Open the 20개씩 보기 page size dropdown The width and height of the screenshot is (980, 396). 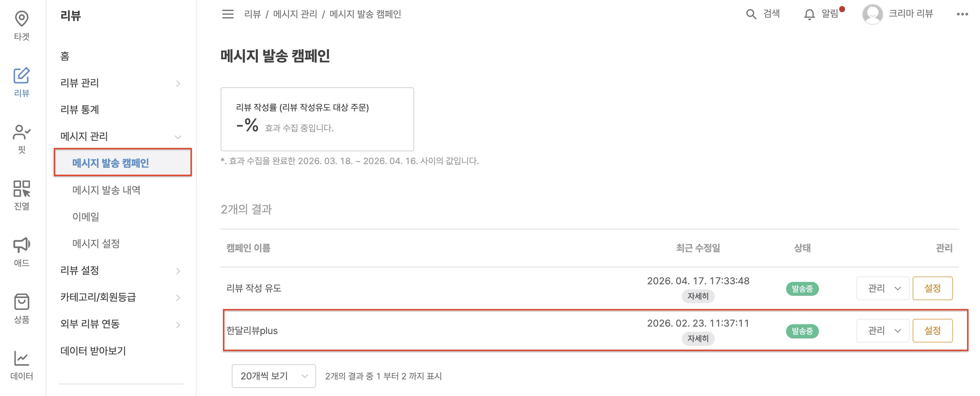click(x=273, y=376)
